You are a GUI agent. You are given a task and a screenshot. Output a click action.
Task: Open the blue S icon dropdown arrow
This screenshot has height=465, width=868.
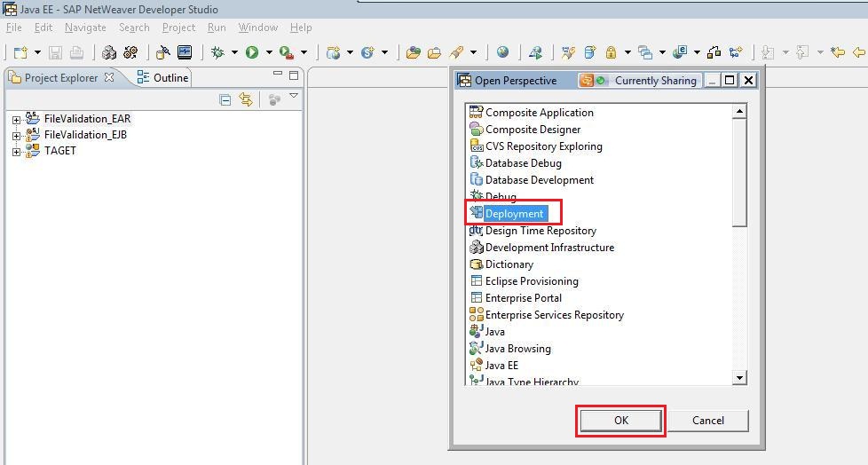(x=384, y=52)
